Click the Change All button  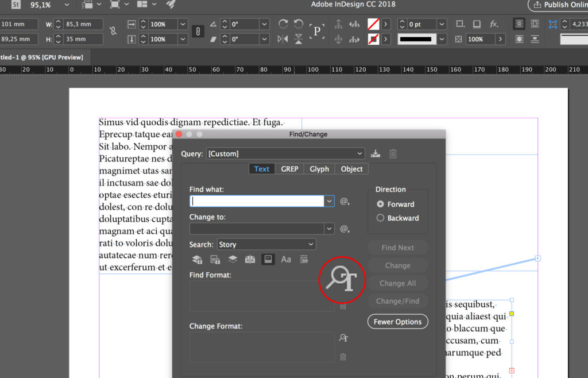[x=397, y=283]
